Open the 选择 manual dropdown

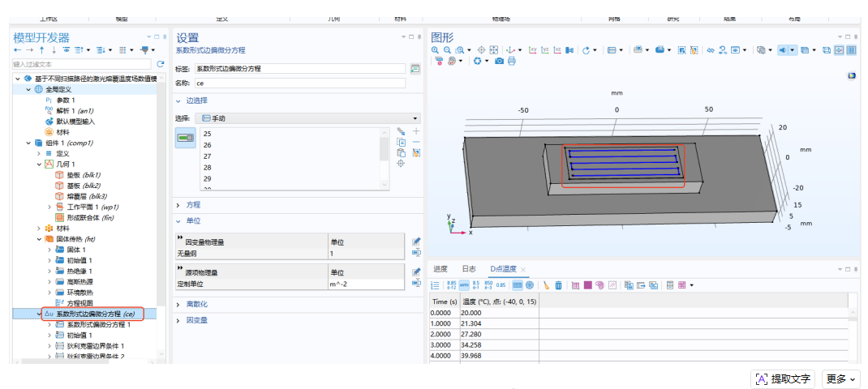click(307, 118)
